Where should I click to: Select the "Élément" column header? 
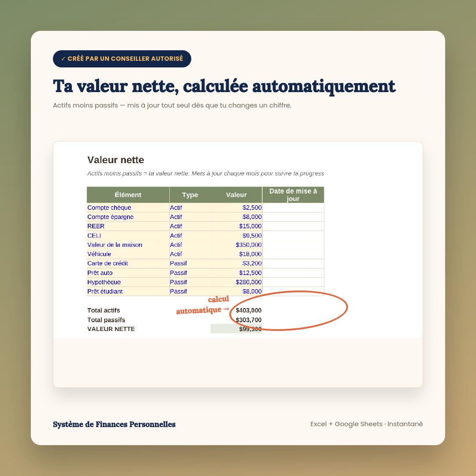pos(128,195)
